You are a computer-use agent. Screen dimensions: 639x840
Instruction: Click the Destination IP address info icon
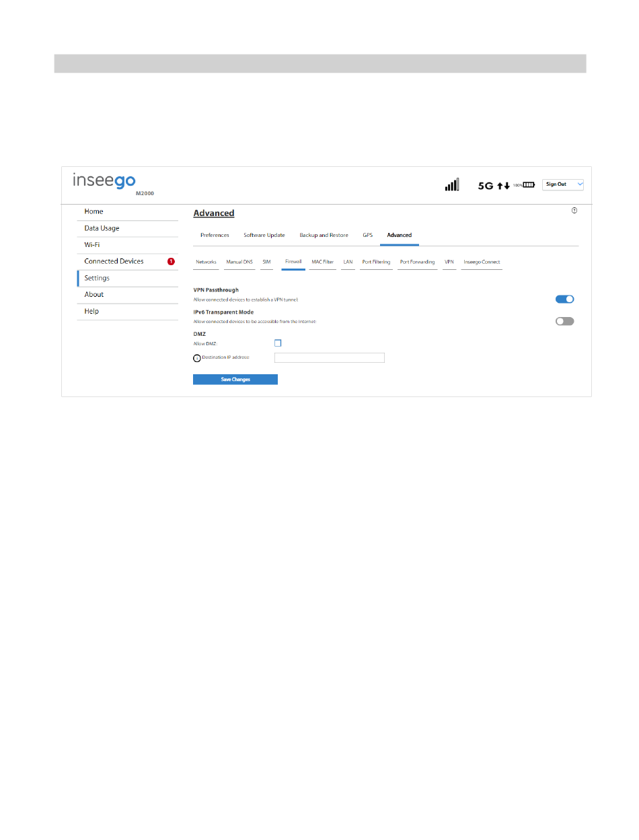click(197, 358)
